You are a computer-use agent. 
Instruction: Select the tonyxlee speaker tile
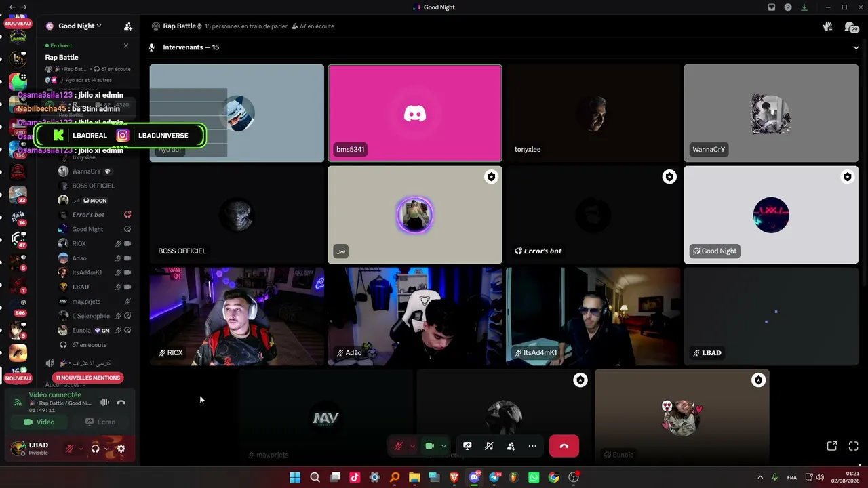click(x=593, y=113)
